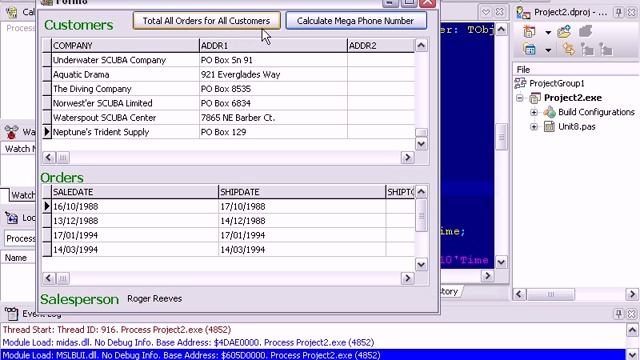Click the Event Log scroll up arrow

pyautogui.click(x=632, y=330)
